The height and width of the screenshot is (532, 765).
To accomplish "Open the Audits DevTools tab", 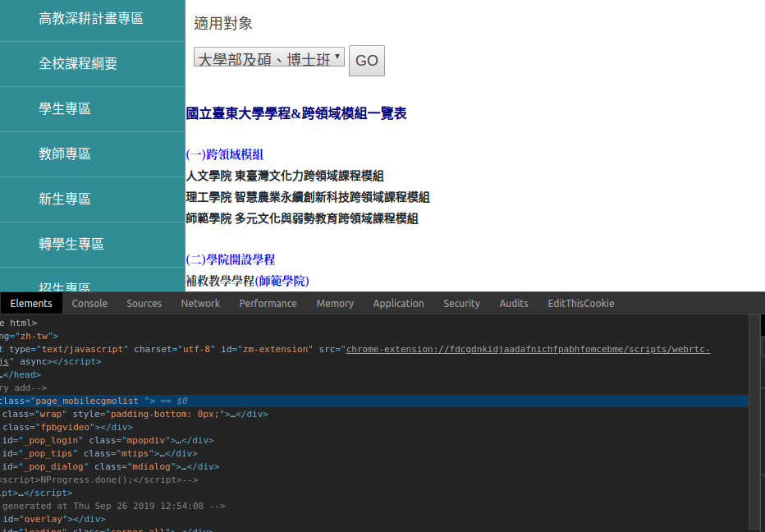I will (x=514, y=304).
